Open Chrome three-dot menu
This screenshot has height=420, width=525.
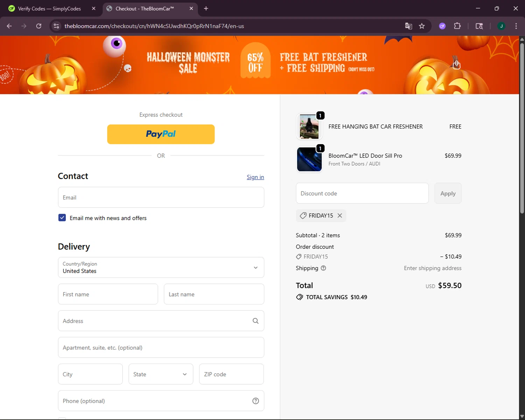[x=516, y=26]
